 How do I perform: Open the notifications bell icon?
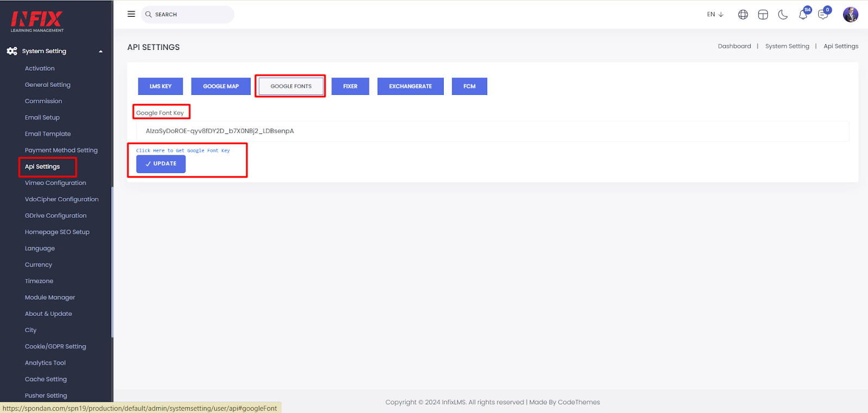click(x=803, y=14)
